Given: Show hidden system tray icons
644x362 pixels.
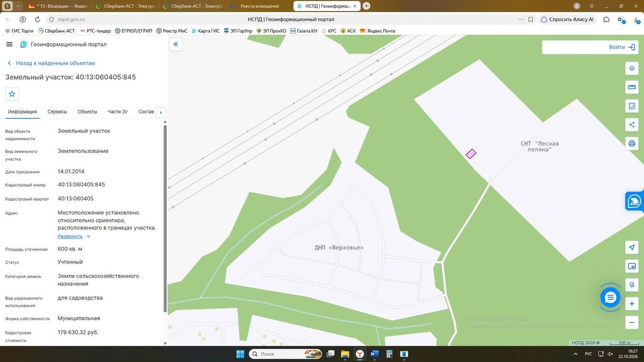Looking at the screenshot, I should (575, 354).
